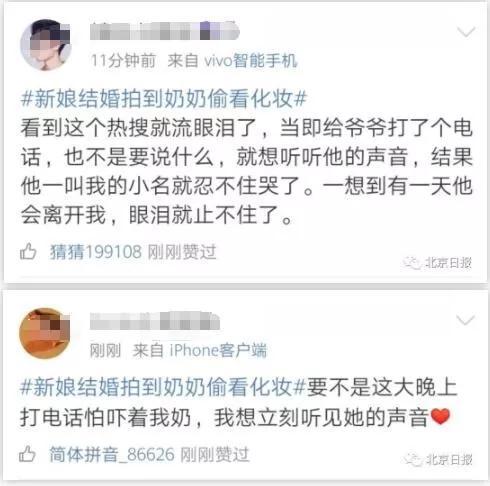
Task: Select the blurred username above iPhone客户端
Action: point(155,321)
